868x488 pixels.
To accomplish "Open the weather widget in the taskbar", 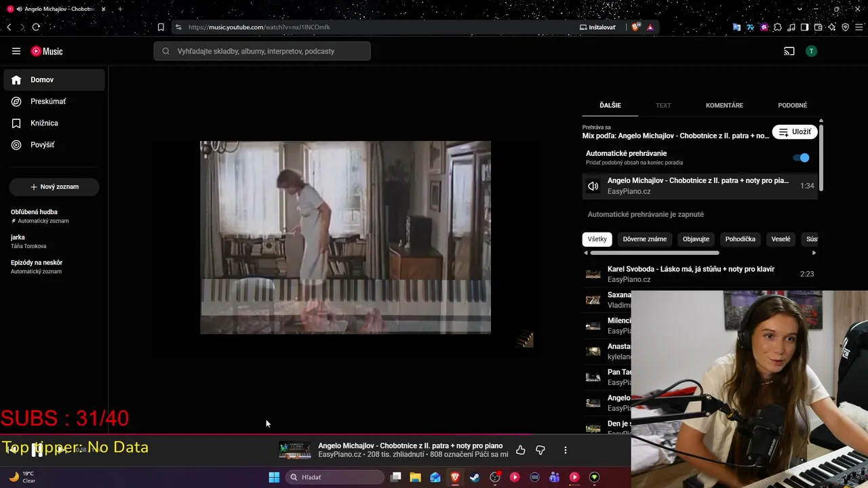I will [22, 477].
